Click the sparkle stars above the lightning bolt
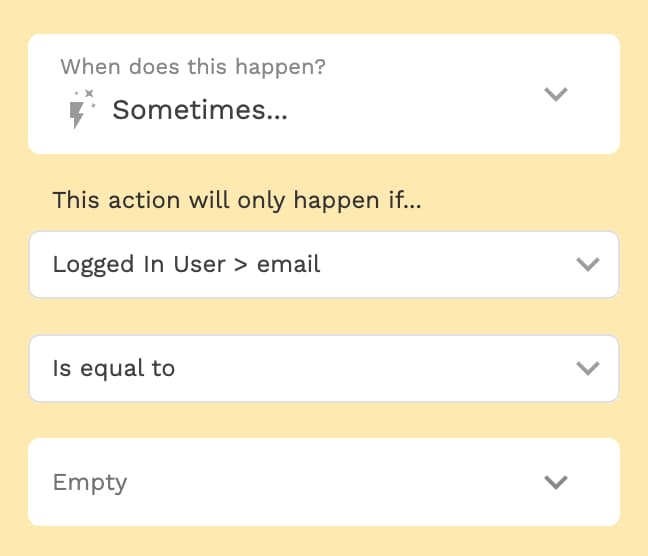The height and width of the screenshot is (556, 648). tap(86, 96)
